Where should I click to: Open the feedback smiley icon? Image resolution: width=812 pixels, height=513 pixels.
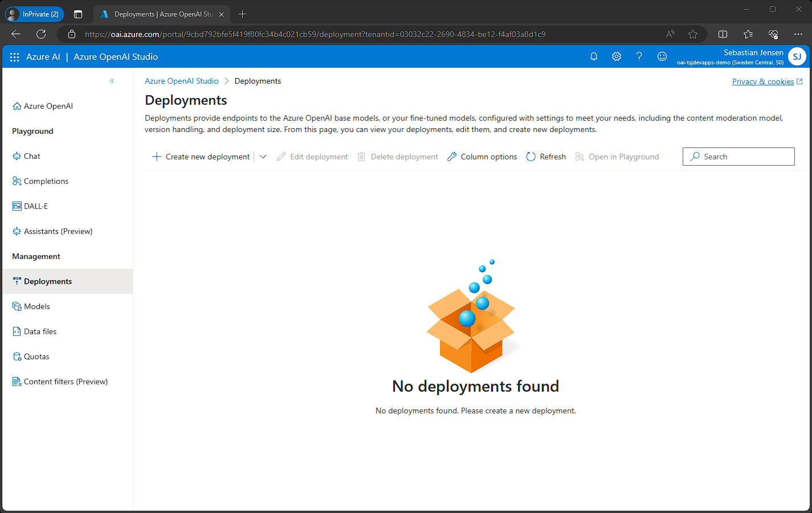pyautogui.click(x=662, y=56)
